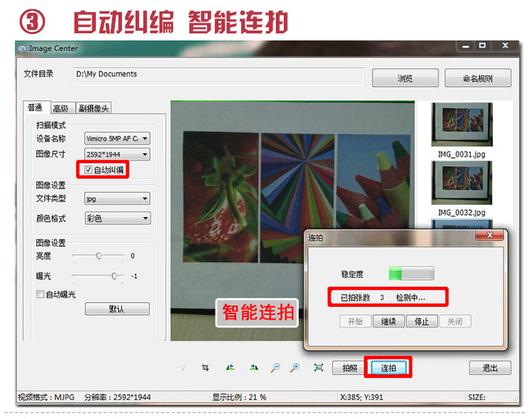Click the 关闭 button in the dialog
The image size is (532, 419).
[455, 321]
